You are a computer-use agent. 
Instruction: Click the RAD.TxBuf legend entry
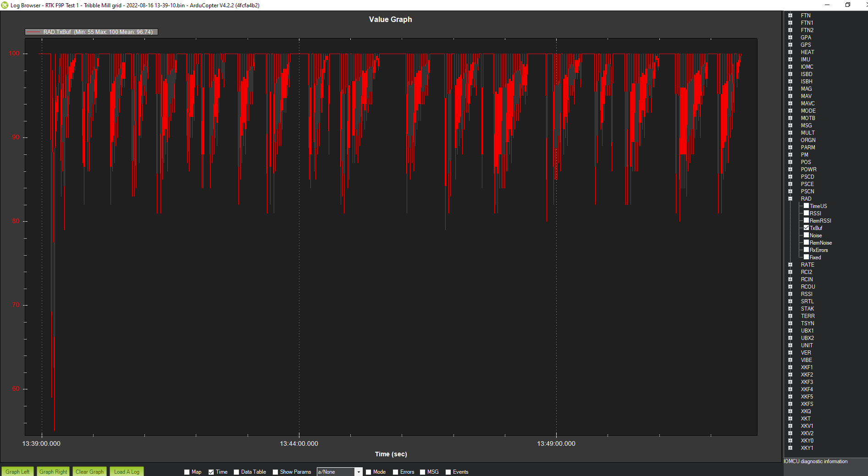tap(91, 32)
